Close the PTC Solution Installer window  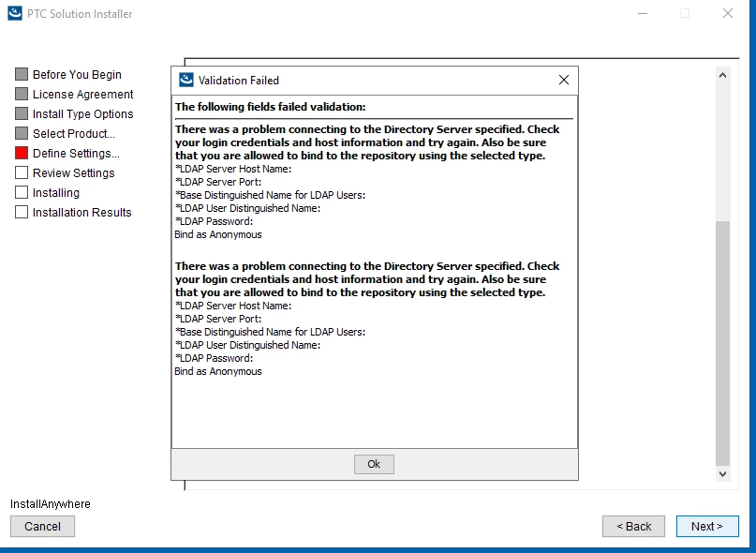[x=728, y=13]
